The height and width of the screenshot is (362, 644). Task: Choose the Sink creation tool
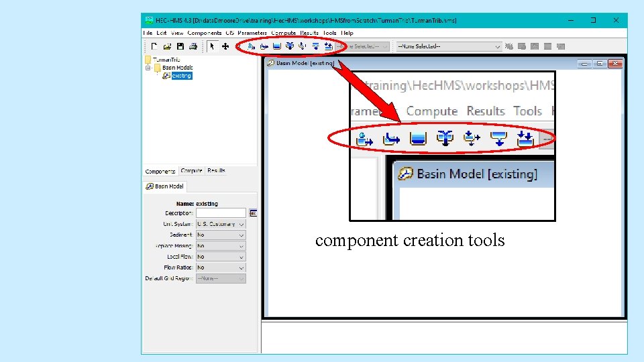click(329, 46)
